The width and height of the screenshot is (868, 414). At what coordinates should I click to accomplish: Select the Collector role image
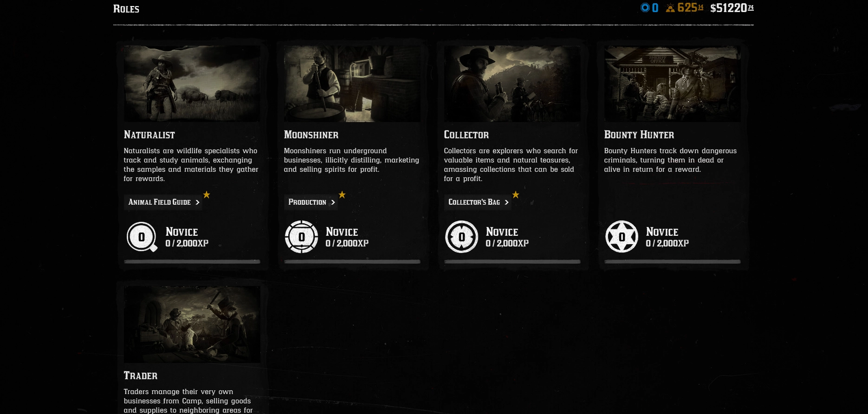point(512,84)
